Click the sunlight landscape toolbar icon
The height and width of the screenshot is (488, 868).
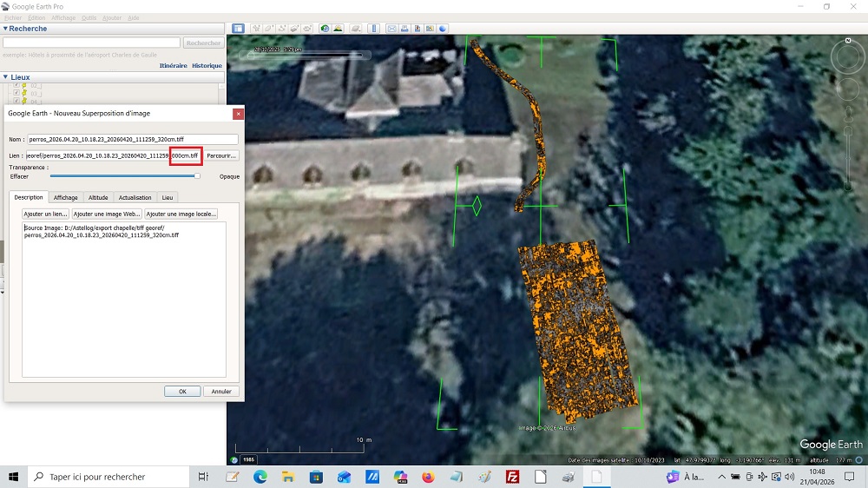336,29
